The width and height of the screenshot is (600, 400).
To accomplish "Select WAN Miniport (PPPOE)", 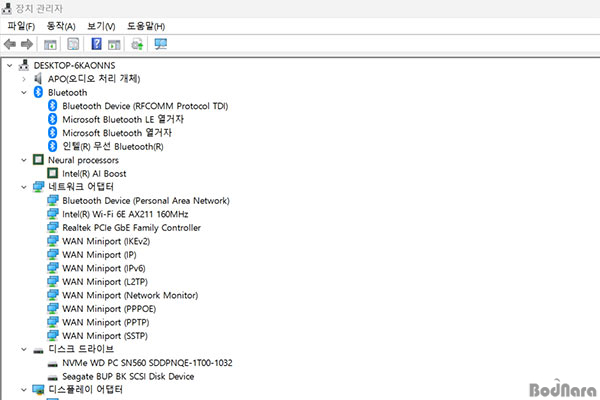I will point(109,309).
